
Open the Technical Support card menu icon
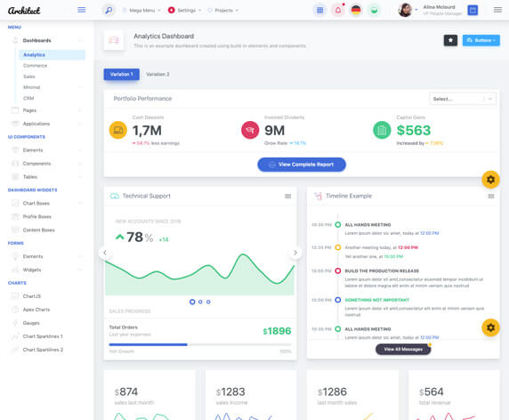(287, 196)
